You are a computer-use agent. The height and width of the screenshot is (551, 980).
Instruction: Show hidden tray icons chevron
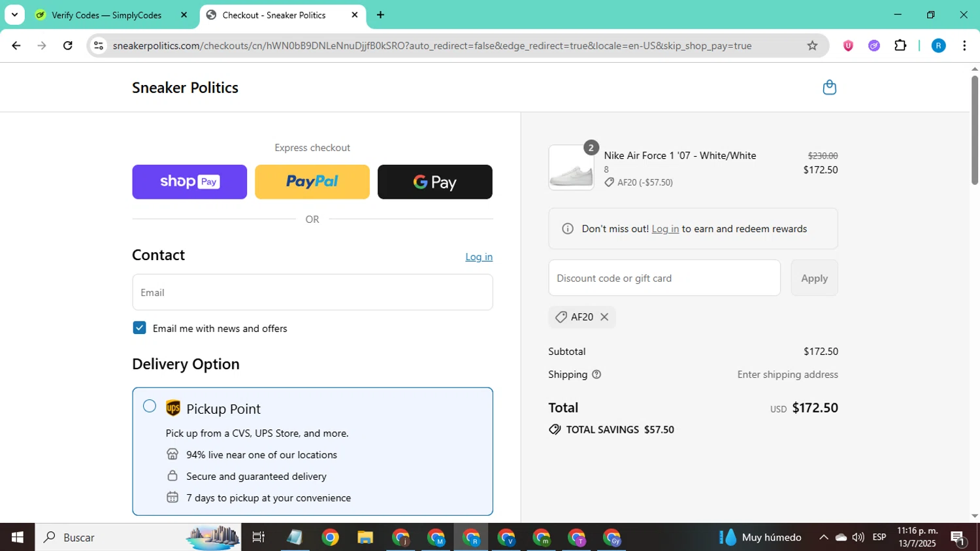point(823,537)
